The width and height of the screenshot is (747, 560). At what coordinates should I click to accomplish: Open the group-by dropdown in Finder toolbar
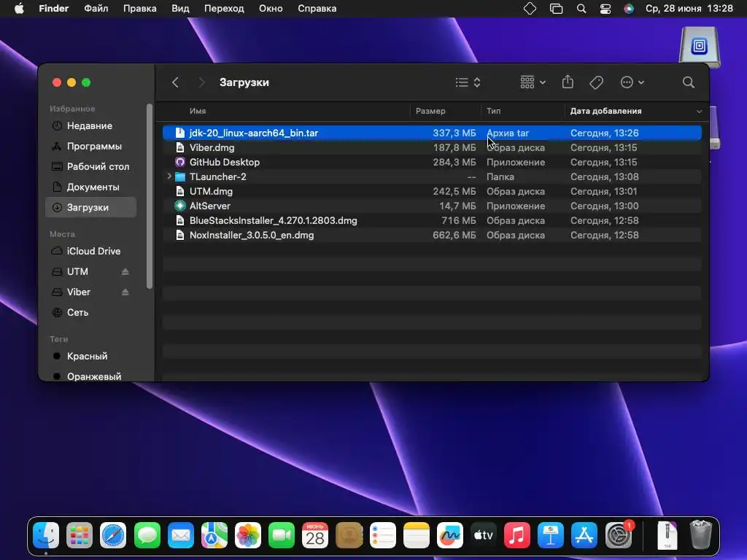[533, 82]
